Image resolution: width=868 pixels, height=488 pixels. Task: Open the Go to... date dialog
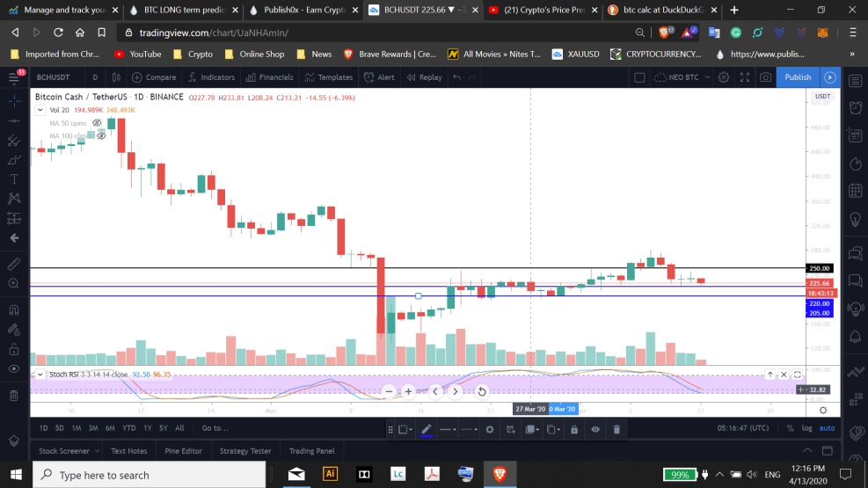(215, 428)
